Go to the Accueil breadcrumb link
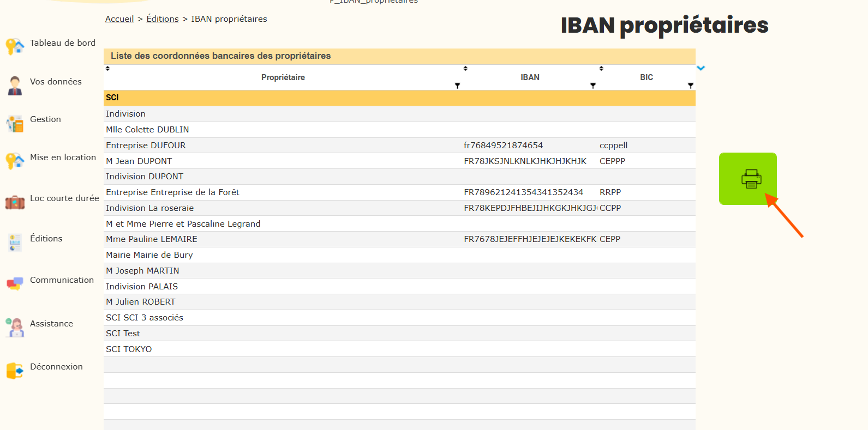868x430 pixels. pos(119,19)
